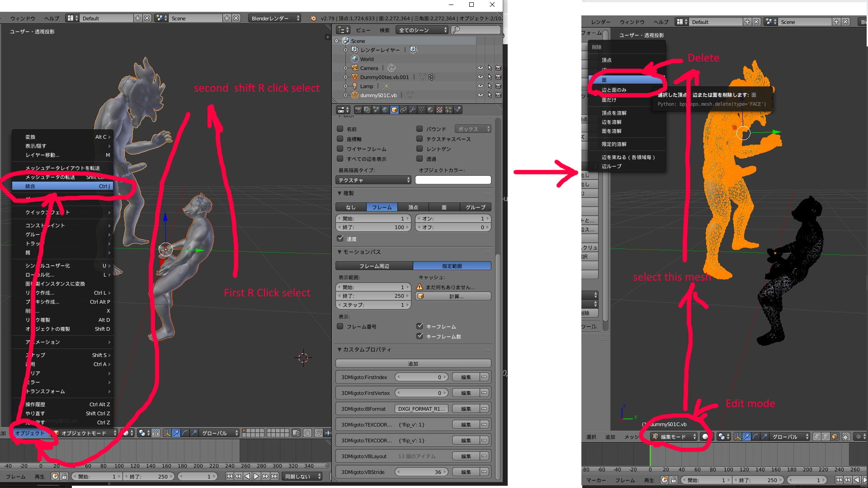Toggle visibility eye for Lamp in outliner
868x488 pixels.
[480, 86]
